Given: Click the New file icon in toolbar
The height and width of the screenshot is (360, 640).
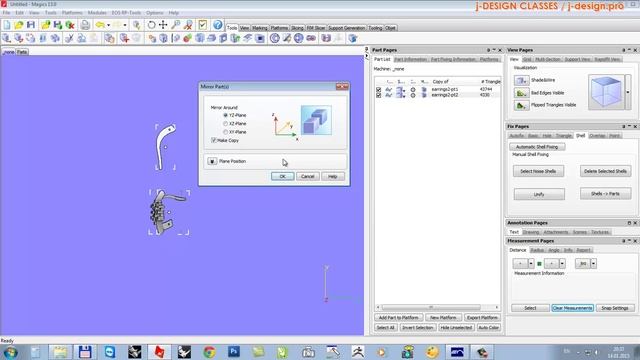Looking at the screenshot, I should pyautogui.click(x=7, y=25).
